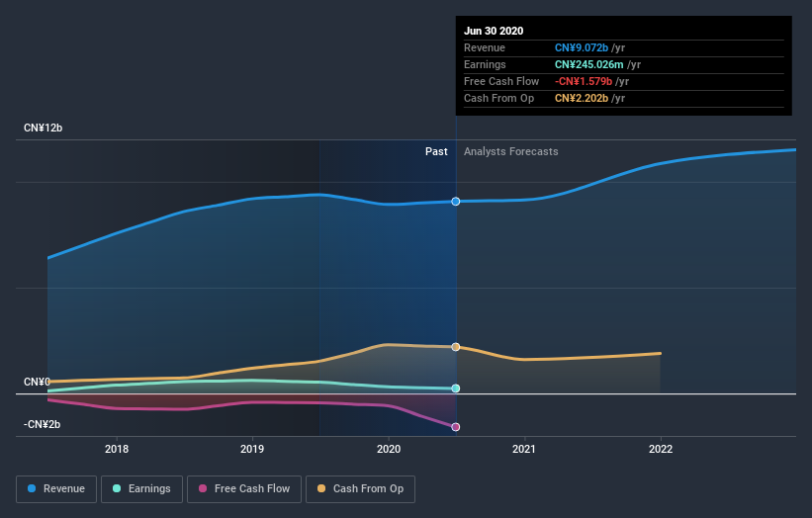The image size is (812, 518).
Task: Click the Cash From Op row label in tooltip
Action: tap(498, 98)
